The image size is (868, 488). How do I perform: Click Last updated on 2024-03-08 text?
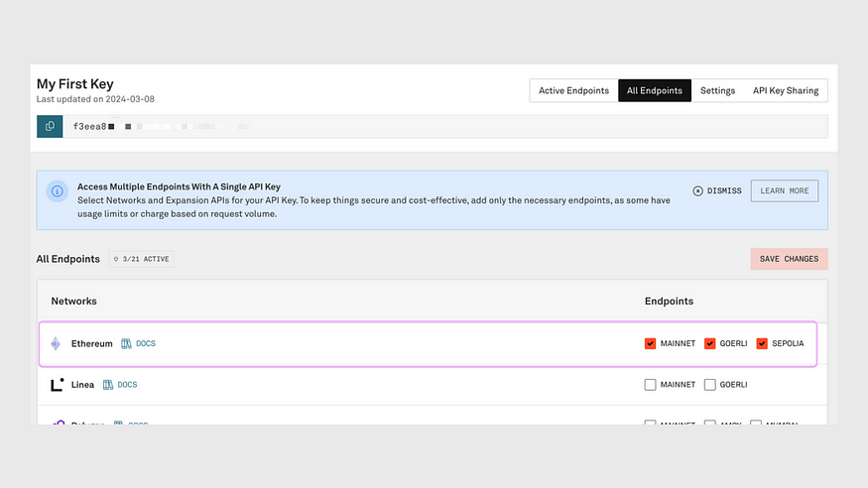[x=95, y=99]
